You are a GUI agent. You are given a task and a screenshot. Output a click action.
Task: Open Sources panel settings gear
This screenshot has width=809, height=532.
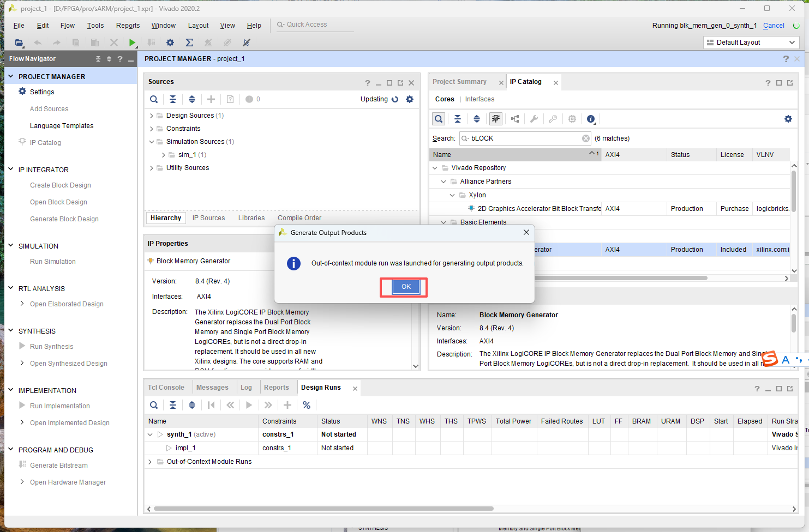(x=410, y=99)
